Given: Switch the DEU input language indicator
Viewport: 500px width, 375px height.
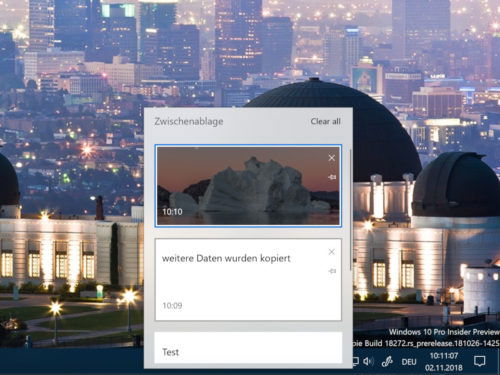Looking at the screenshot, I should click(x=409, y=362).
